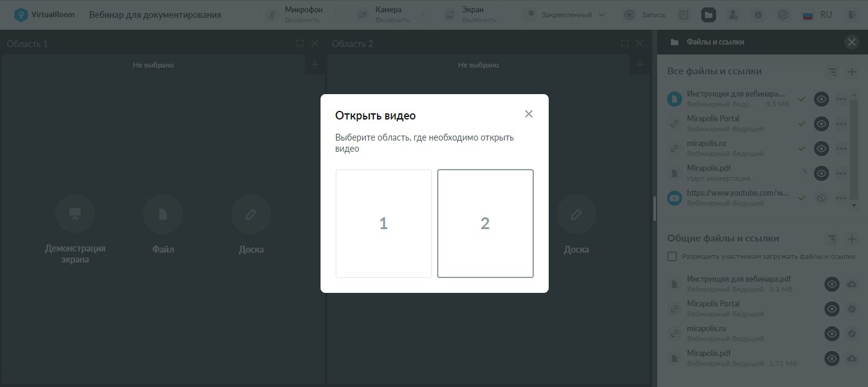Choose area 2 for opening the video
The image size is (868, 387).
coord(485,224)
